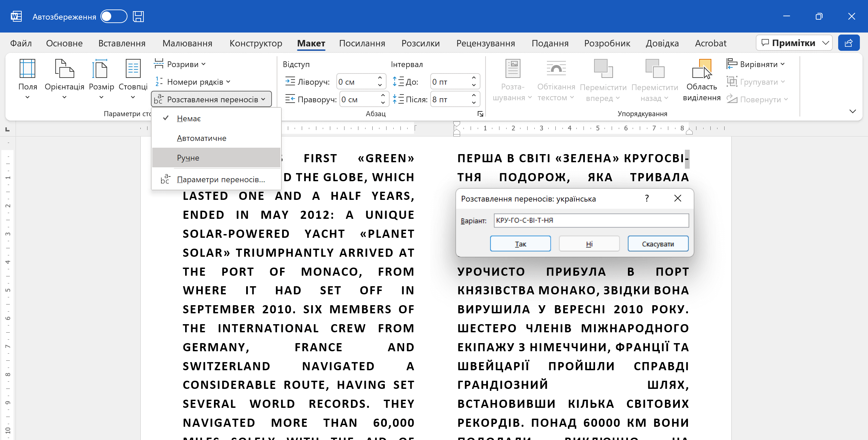Screen dimensions: 868x440
Task: Increase the Ліворуч indent spinner up arrow
Action: [380, 78]
